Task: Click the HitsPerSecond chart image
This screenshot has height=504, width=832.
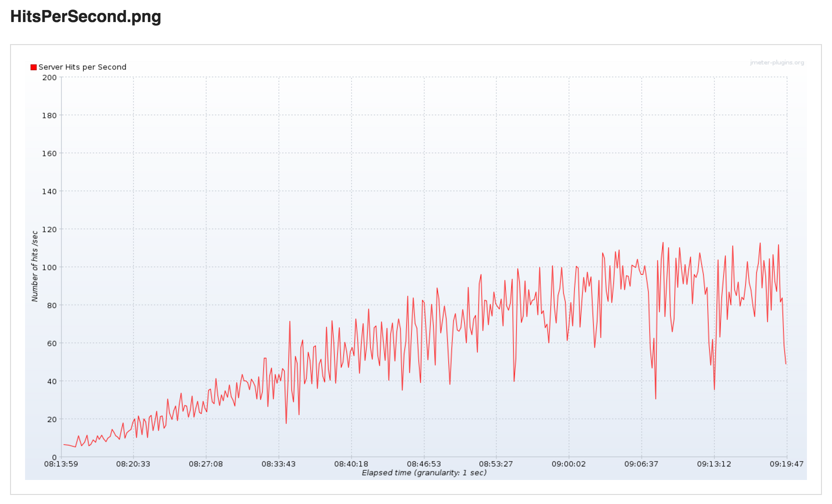Action: pos(416,269)
